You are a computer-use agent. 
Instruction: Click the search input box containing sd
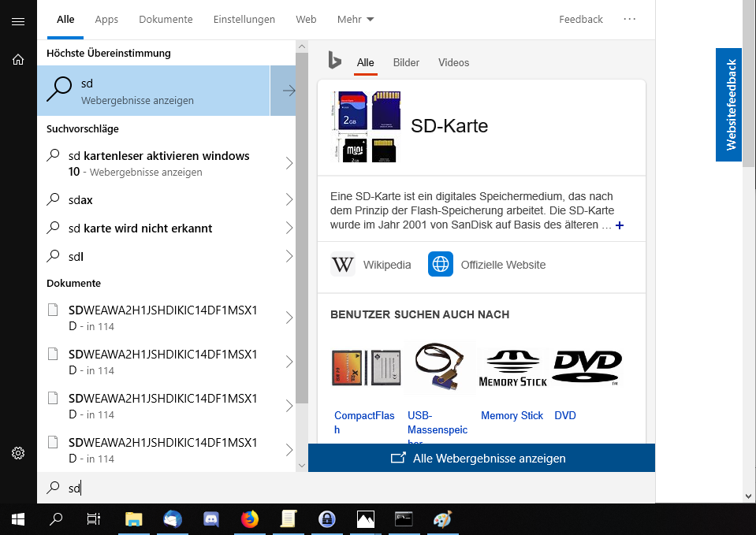pos(346,488)
